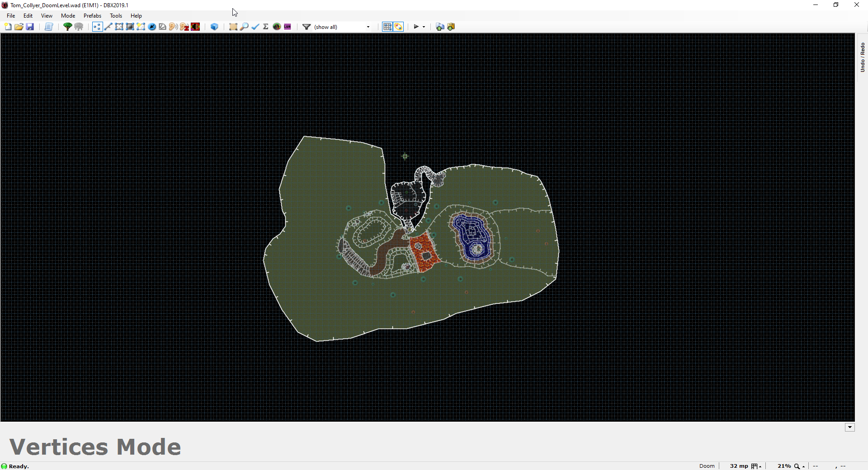
Task: Open the Script Editor scroll icon
Action: click(49, 27)
